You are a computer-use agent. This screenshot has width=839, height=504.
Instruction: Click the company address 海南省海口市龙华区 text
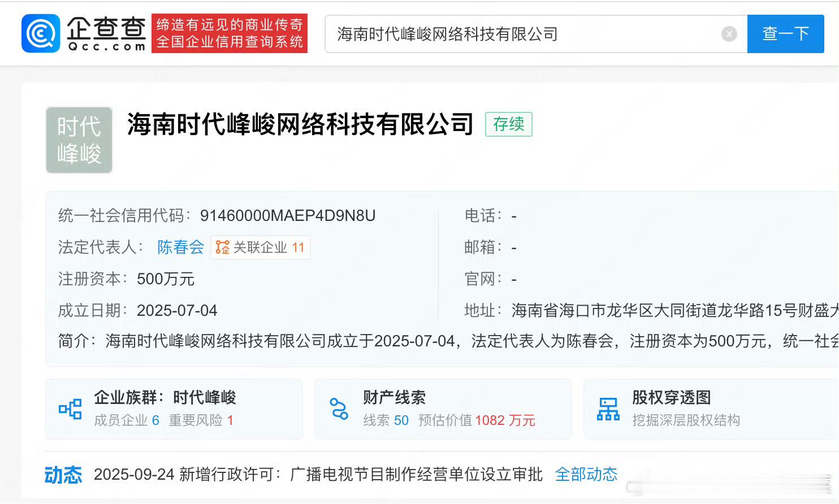[675, 310]
